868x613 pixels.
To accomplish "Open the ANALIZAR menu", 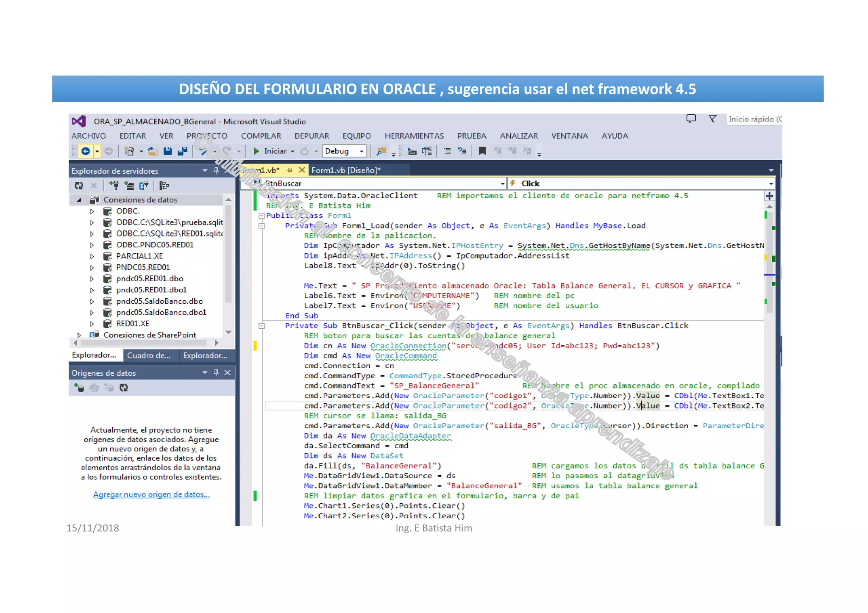I will coord(519,136).
